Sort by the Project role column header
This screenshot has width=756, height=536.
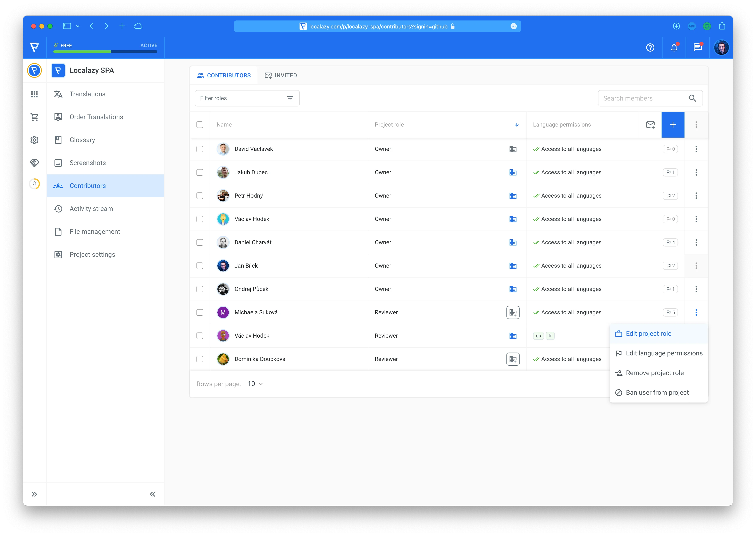coord(389,125)
